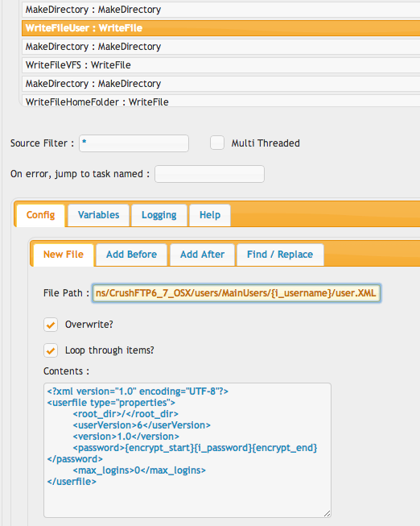Screen dimensions: 420x526
Task: Select the New File tab
Action: point(64,255)
